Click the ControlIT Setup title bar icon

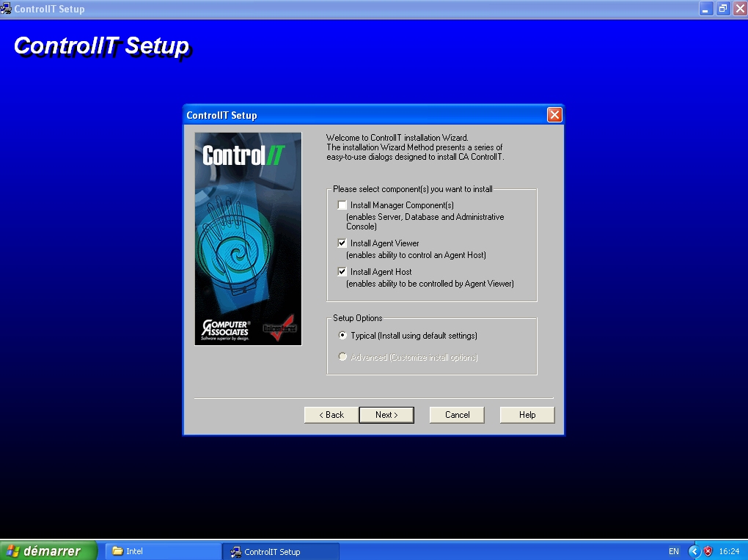pyautogui.click(x=6, y=10)
